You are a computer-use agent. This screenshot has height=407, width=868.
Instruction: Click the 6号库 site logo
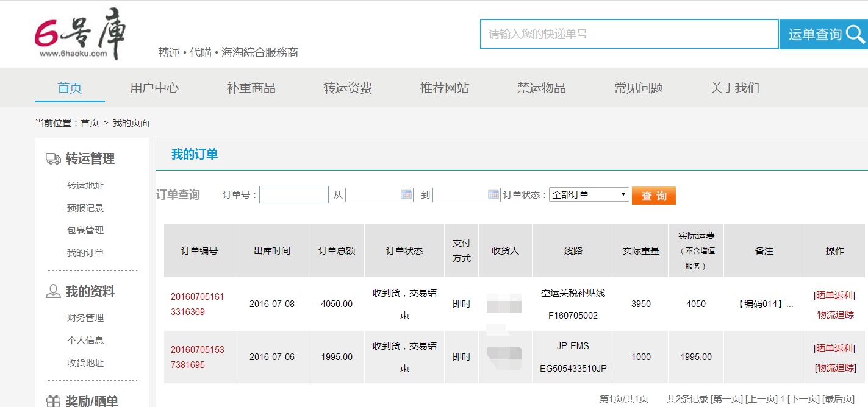pos(79,34)
